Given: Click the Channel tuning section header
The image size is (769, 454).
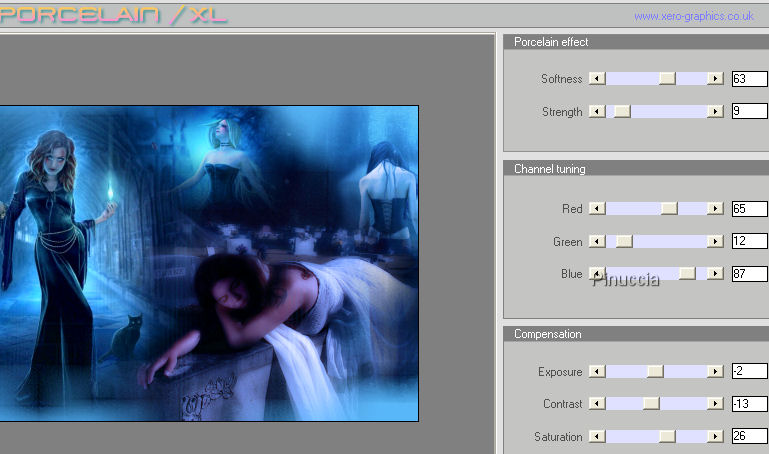Looking at the screenshot, I should tap(636, 169).
